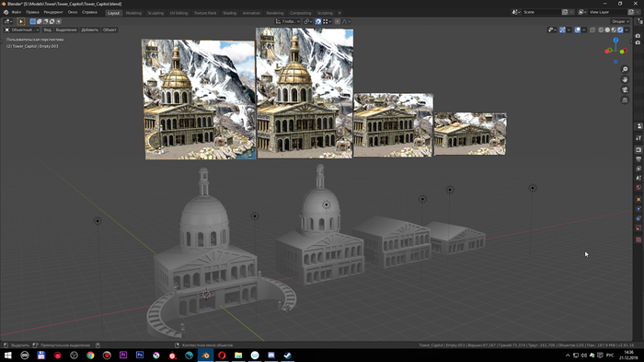Open the Опции dropdown
The width and height of the screenshot is (644, 362).
coord(620,21)
